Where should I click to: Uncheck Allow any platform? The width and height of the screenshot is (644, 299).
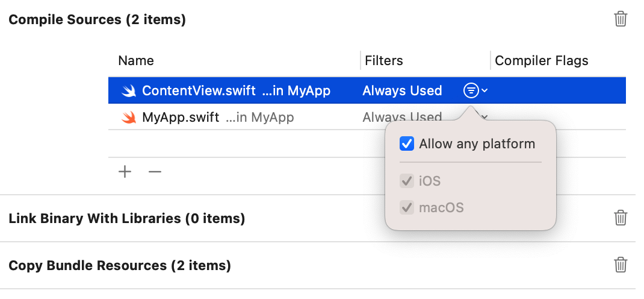407,144
